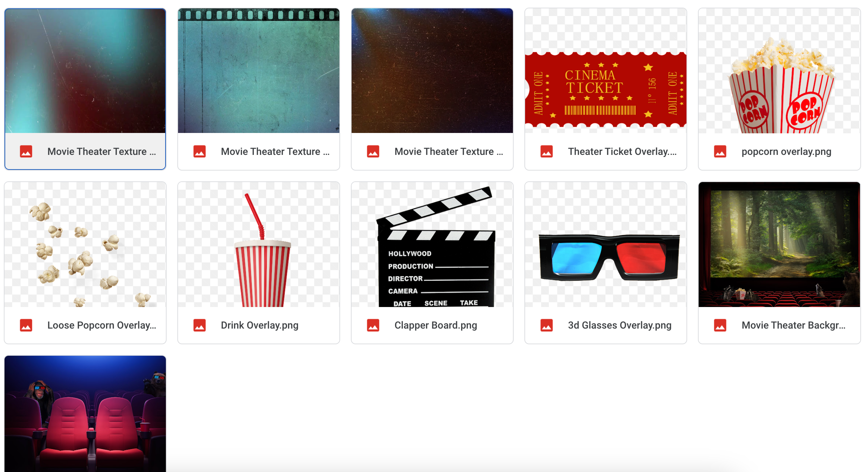Click the 'Drink Overlay.png' file name

click(259, 325)
